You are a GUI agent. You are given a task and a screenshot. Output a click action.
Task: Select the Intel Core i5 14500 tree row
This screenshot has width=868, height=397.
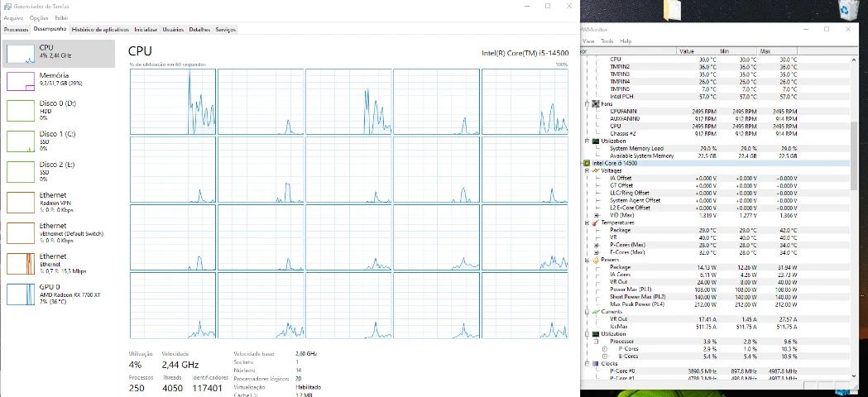[x=715, y=163]
